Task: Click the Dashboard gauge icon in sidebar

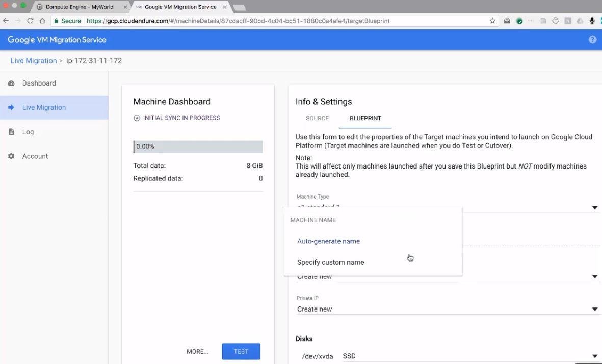Action: 11,83
